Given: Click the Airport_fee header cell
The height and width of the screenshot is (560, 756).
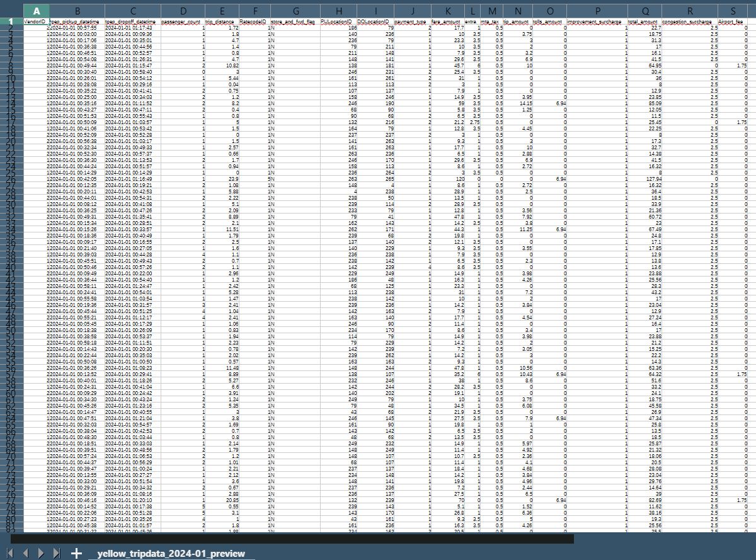Looking at the screenshot, I should [x=734, y=21].
